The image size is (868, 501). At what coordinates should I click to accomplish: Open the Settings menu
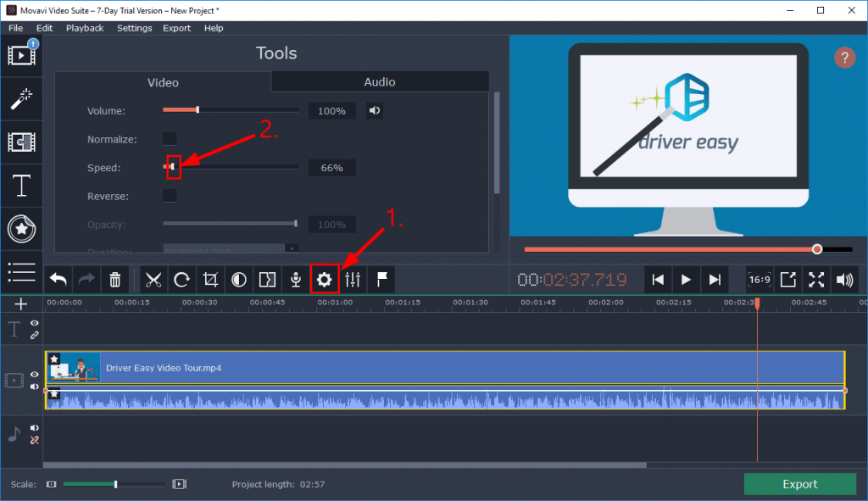click(x=135, y=28)
